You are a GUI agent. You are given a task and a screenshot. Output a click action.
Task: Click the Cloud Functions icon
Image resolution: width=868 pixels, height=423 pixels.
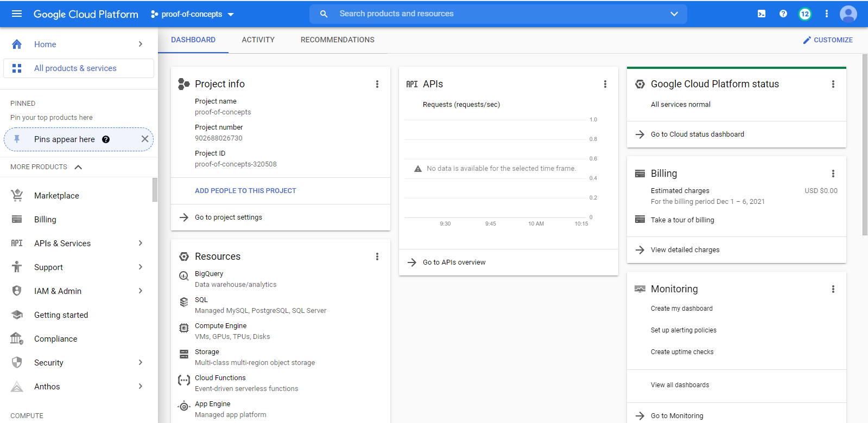184,380
